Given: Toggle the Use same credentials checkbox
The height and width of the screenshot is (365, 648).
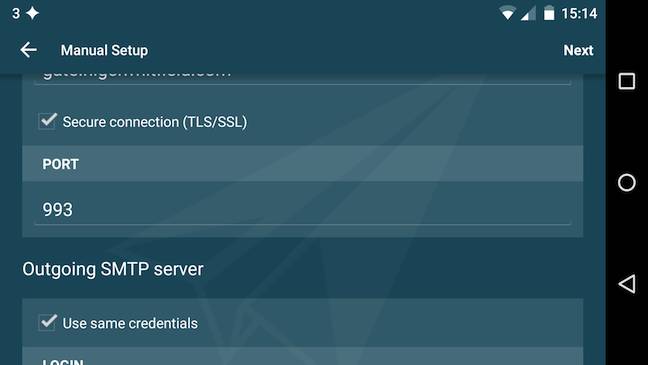Looking at the screenshot, I should point(48,322).
